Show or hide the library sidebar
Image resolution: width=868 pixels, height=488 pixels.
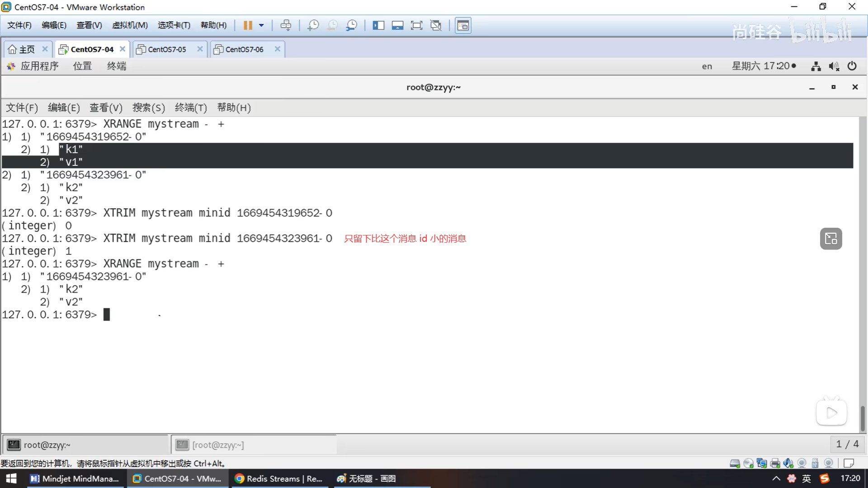[378, 25]
